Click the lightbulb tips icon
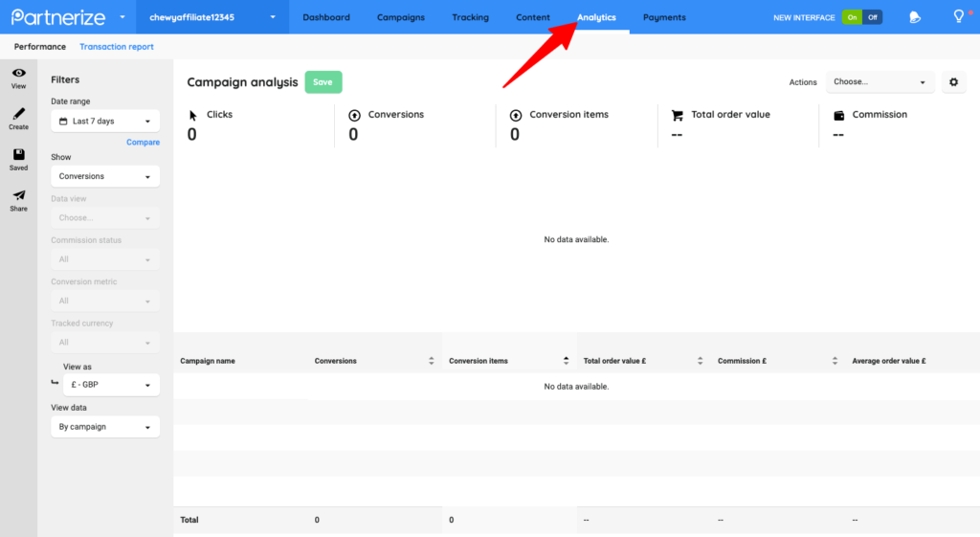The height and width of the screenshot is (537, 980). pyautogui.click(x=958, y=17)
